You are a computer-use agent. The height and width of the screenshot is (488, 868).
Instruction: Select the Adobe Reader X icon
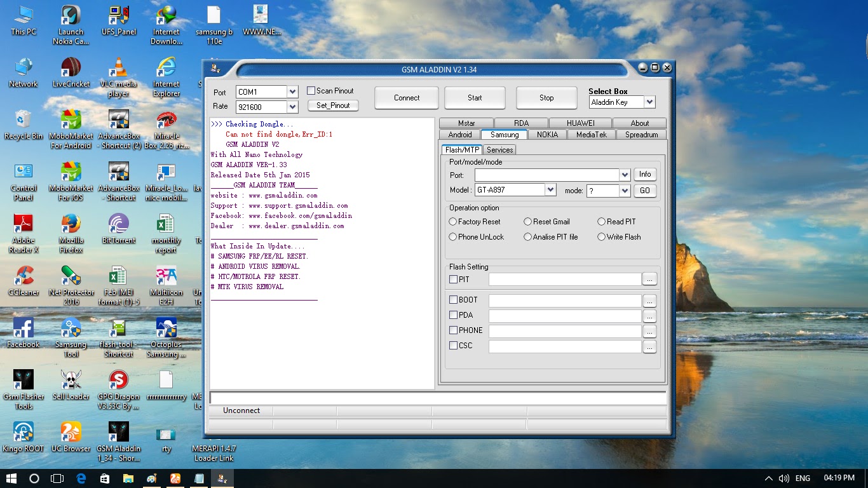(x=24, y=234)
